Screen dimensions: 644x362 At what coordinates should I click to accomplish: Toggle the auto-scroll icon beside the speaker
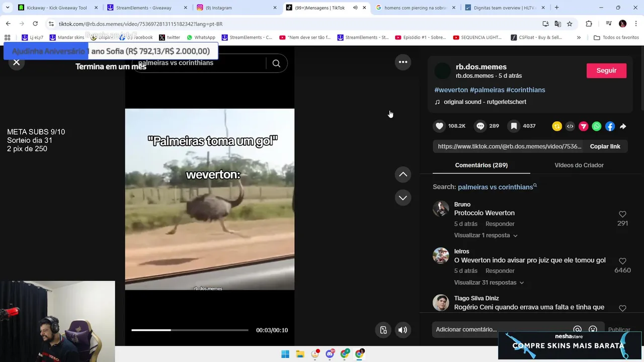coord(383,330)
